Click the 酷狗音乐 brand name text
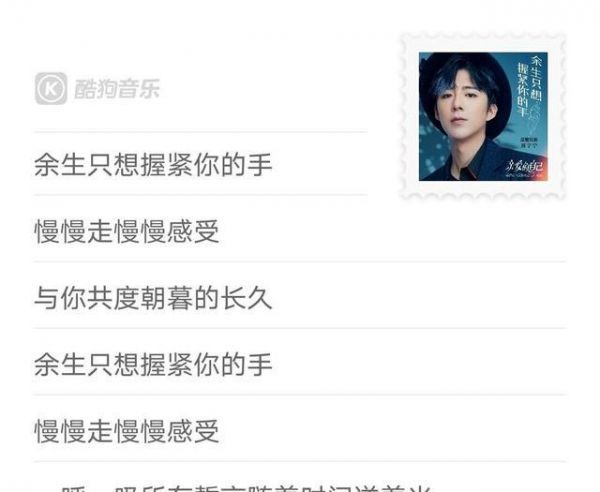This screenshot has width=600, height=492. coord(117,89)
